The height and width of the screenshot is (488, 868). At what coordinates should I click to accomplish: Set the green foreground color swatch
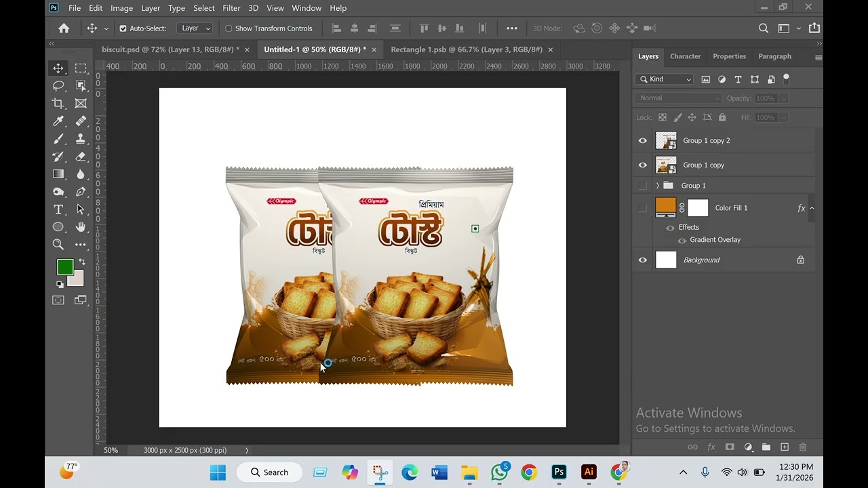click(x=64, y=267)
